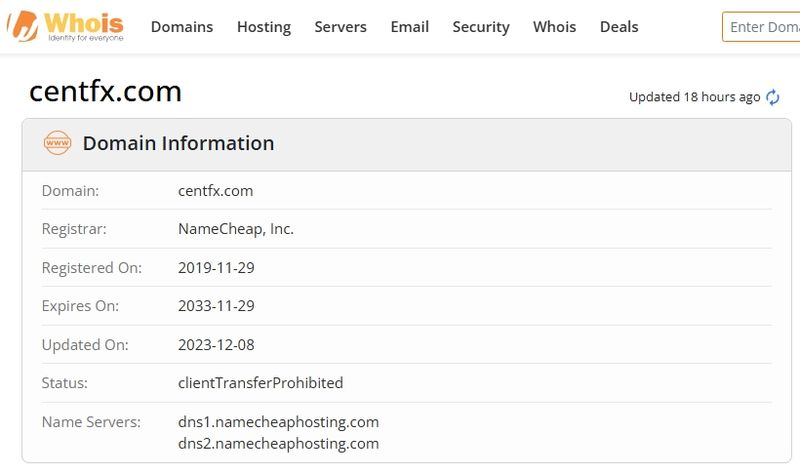The image size is (800, 468).
Task: Open the Security menu
Action: pos(481,27)
